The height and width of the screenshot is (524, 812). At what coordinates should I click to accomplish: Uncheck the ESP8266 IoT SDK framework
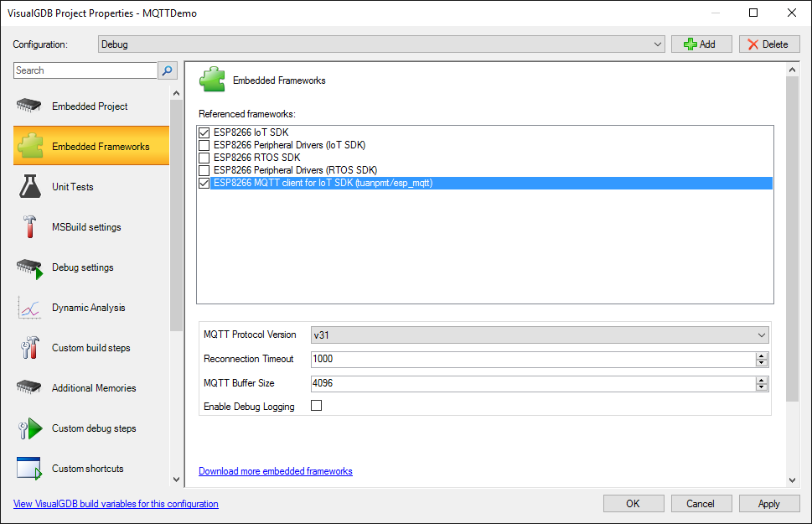coord(204,132)
